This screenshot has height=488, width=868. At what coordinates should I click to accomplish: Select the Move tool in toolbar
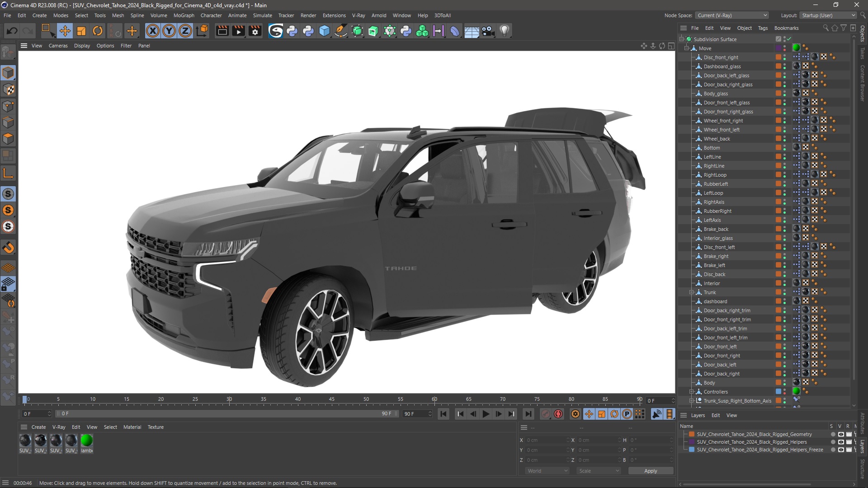tap(65, 31)
